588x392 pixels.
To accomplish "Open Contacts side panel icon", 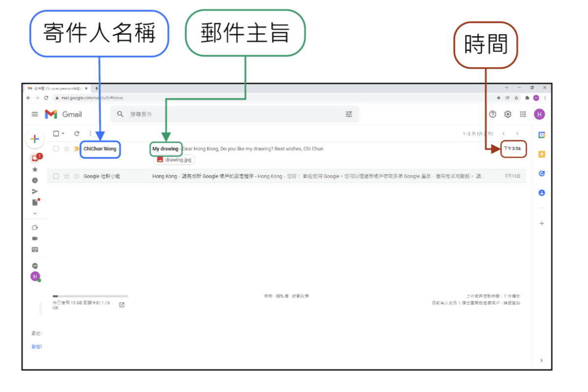I will [541, 193].
